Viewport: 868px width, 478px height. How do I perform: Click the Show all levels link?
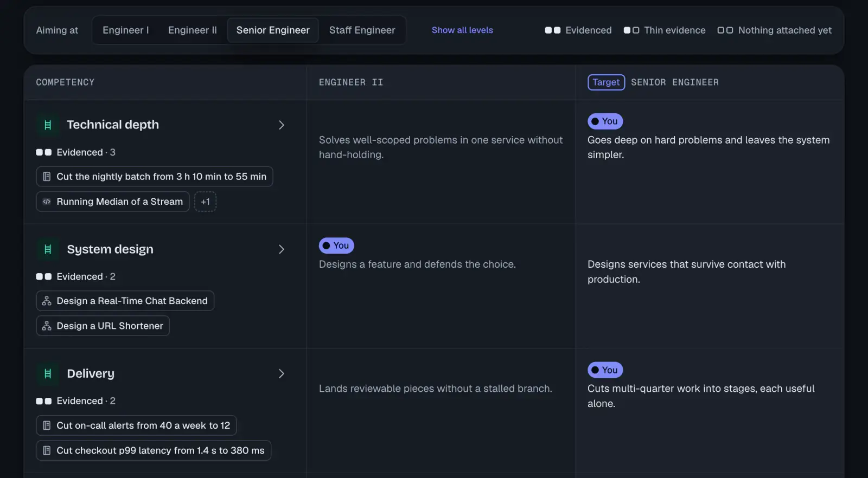coord(462,30)
